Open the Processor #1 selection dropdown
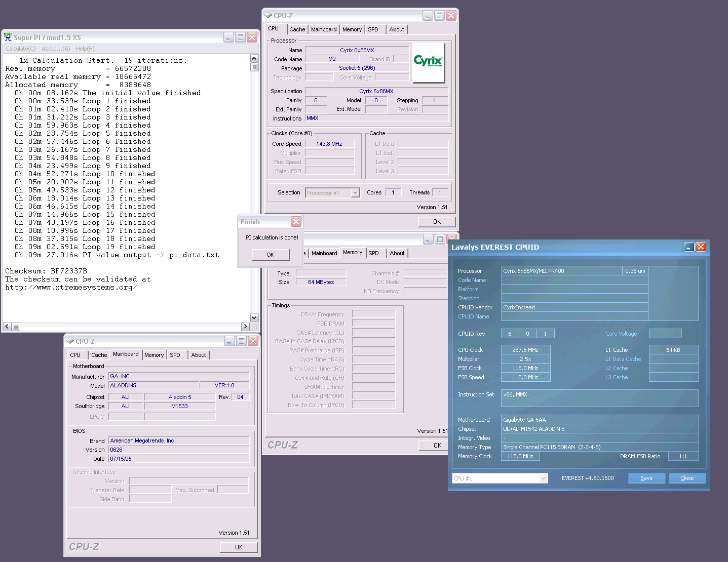This screenshot has height=562, width=728. [355, 193]
